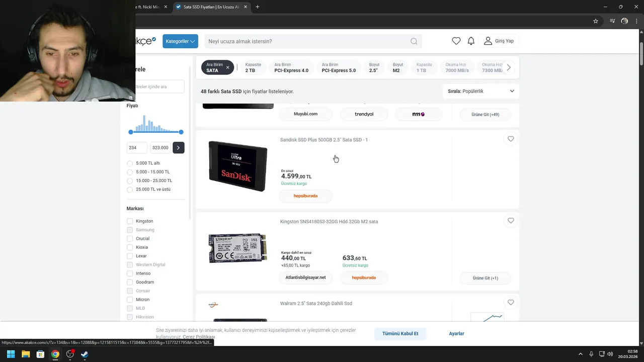Check the Intenso brand checkbox

point(130,274)
